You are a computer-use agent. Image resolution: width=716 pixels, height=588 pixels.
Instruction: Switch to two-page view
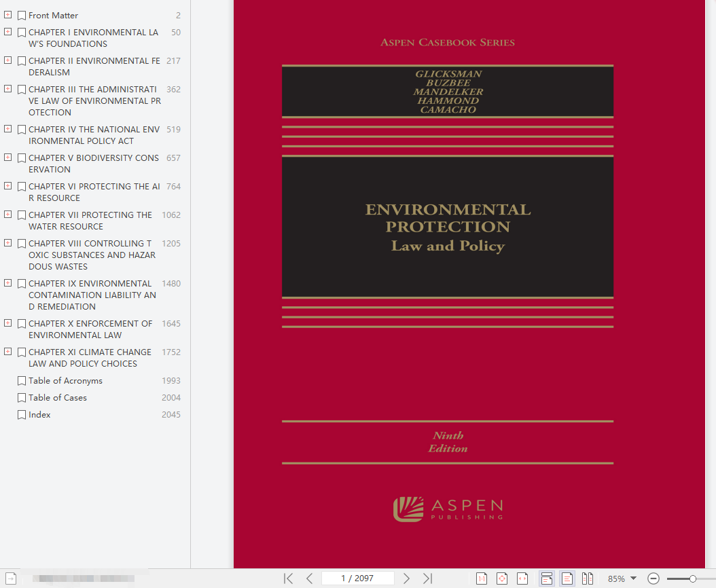tap(588, 578)
